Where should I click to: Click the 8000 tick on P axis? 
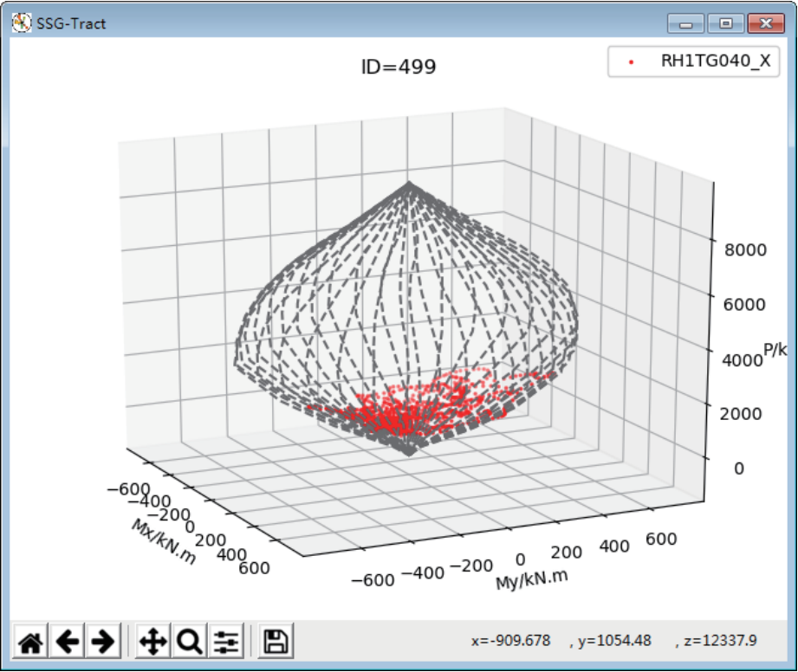click(x=745, y=249)
